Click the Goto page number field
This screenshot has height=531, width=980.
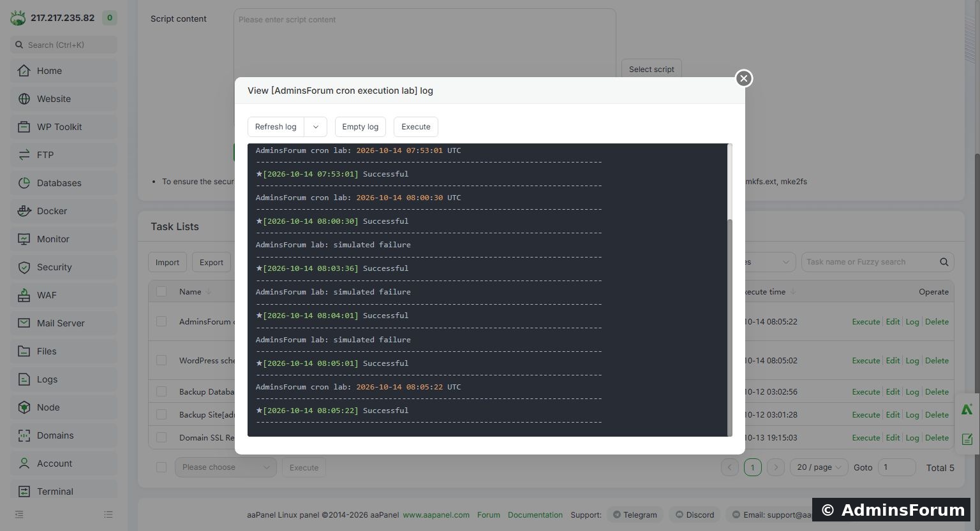[x=896, y=467]
